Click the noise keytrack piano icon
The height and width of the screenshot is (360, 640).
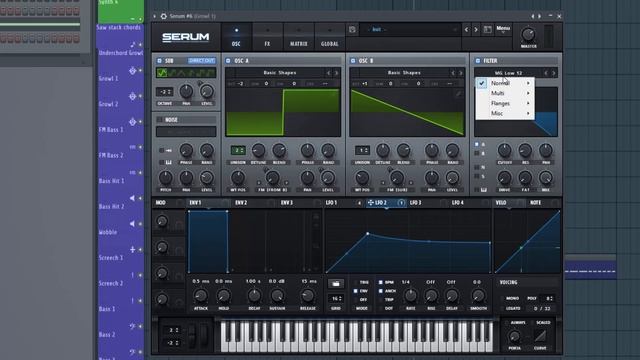click(x=169, y=162)
